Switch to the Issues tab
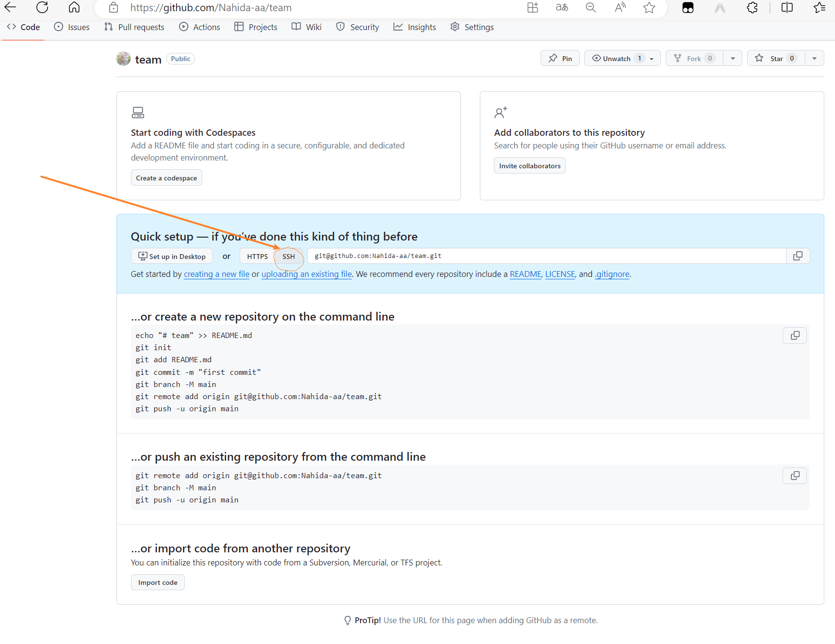Screen dimensions: 835x644 72,27
